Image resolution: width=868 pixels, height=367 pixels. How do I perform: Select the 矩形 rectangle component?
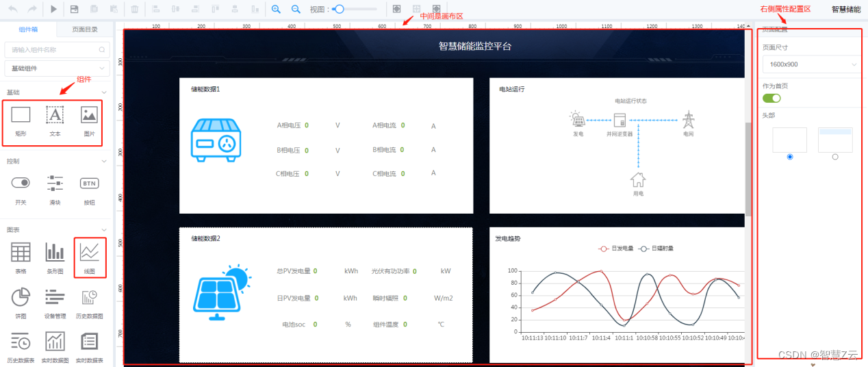(x=21, y=122)
